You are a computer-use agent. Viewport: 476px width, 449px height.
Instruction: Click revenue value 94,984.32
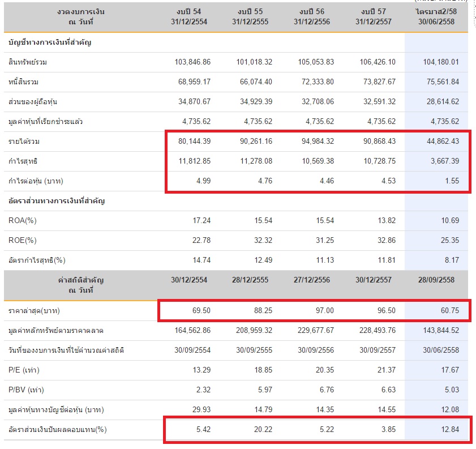click(x=318, y=141)
